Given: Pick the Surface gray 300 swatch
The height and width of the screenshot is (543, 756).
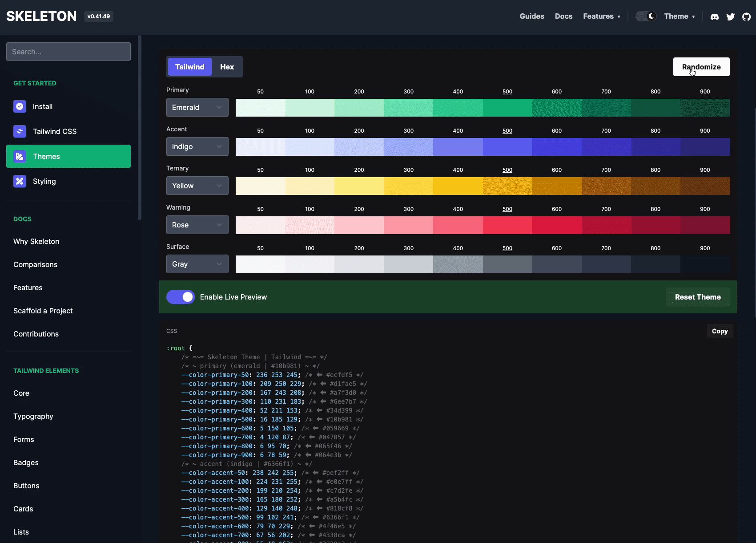Looking at the screenshot, I should (409, 264).
